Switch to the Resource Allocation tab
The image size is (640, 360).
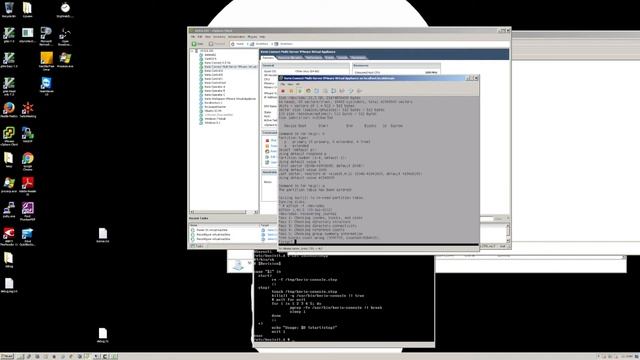point(290,58)
